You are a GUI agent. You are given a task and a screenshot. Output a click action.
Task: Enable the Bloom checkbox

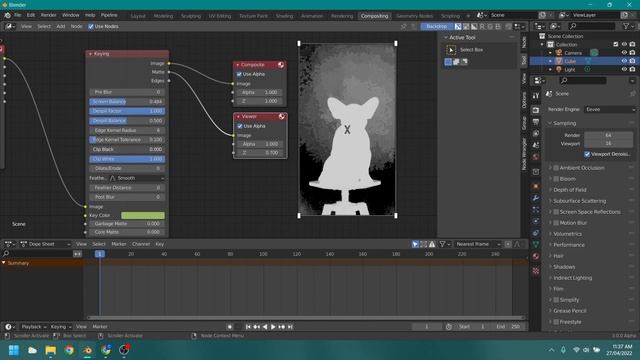tap(556, 179)
